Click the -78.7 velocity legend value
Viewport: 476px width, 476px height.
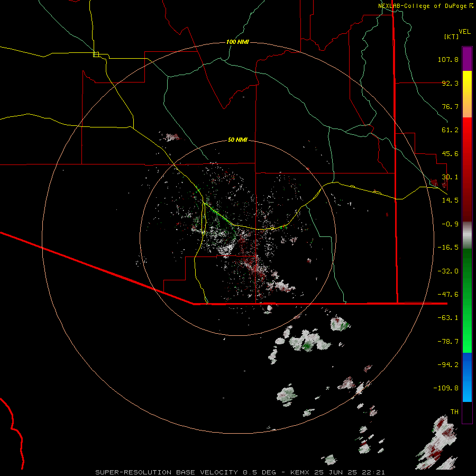point(448,342)
